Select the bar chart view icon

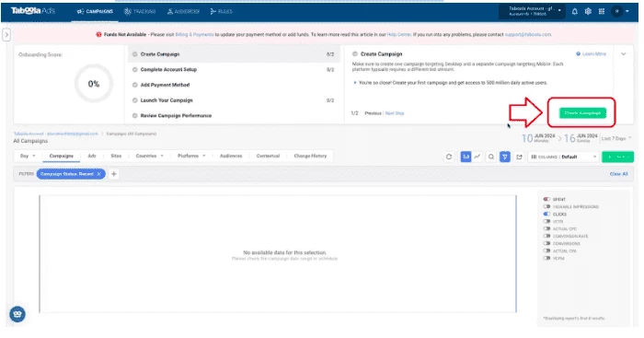(x=466, y=157)
